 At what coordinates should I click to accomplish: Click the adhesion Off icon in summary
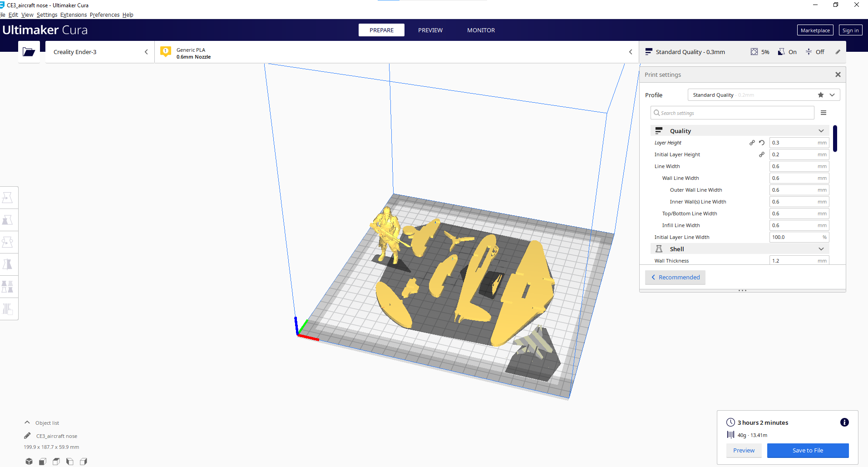click(809, 52)
